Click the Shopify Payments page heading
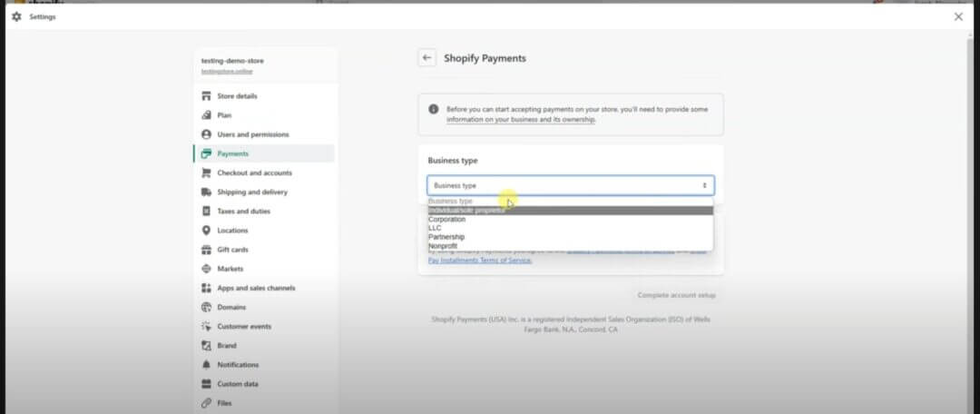 (x=485, y=58)
